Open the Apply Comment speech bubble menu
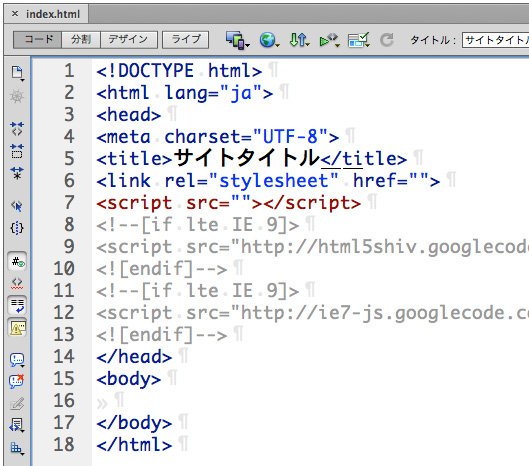The height and width of the screenshot is (466, 529). coord(17,360)
